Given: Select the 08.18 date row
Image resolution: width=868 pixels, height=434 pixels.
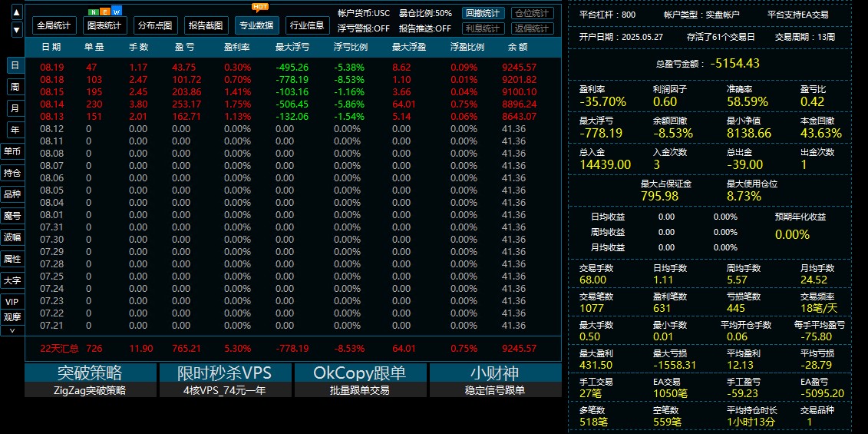Looking at the screenshot, I should pyautogui.click(x=292, y=79).
